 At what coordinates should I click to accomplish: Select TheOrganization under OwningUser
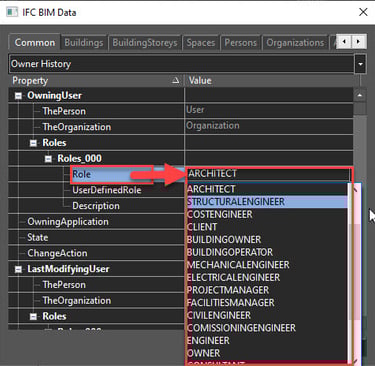click(76, 127)
